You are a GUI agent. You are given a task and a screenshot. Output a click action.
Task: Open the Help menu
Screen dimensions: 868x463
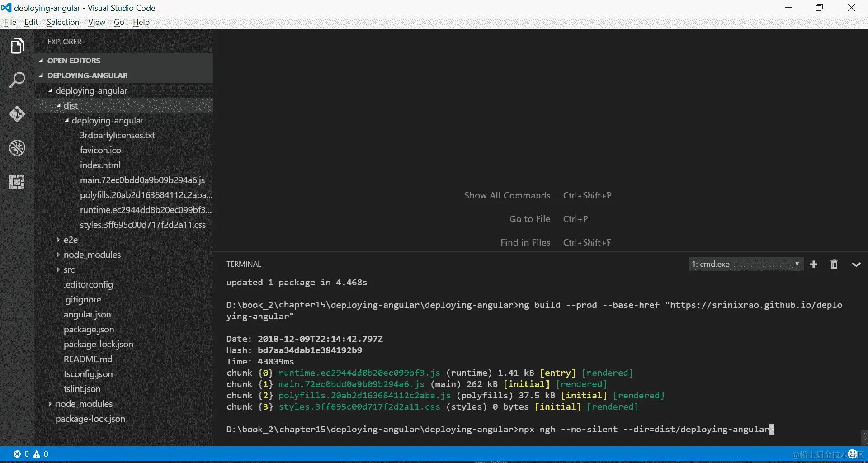point(141,22)
